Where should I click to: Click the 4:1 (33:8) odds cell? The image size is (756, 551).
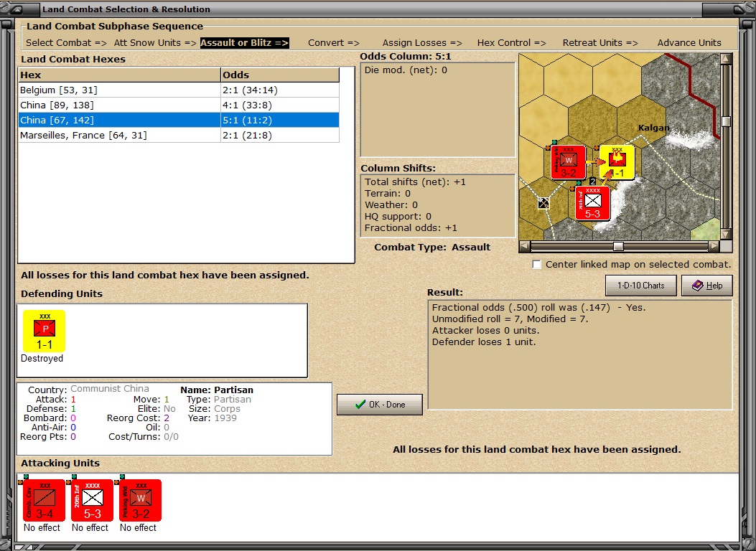pos(280,105)
